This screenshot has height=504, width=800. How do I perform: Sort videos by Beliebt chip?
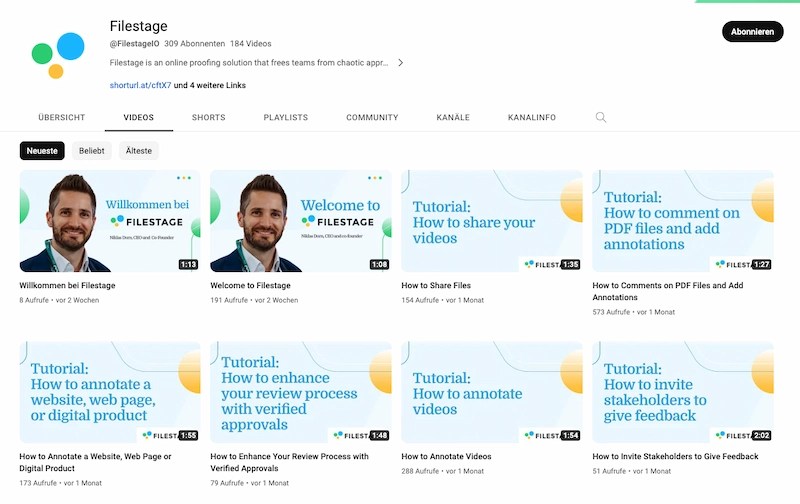(92, 150)
